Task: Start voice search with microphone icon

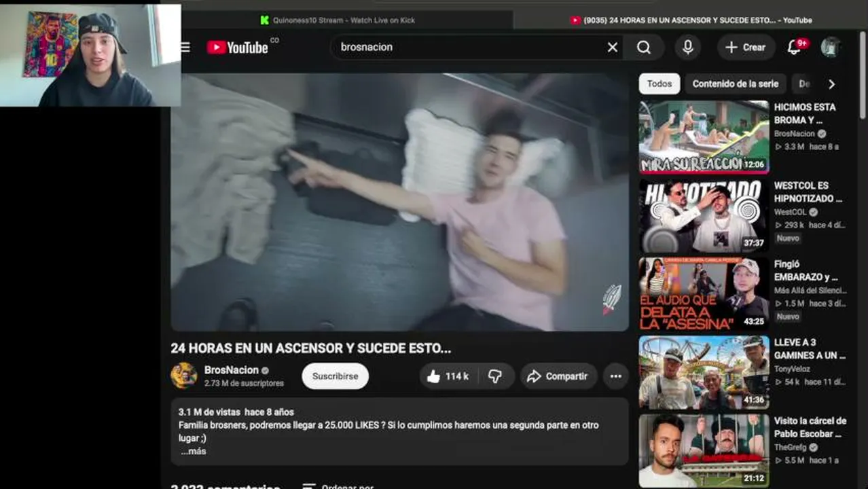Action: (x=688, y=47)
